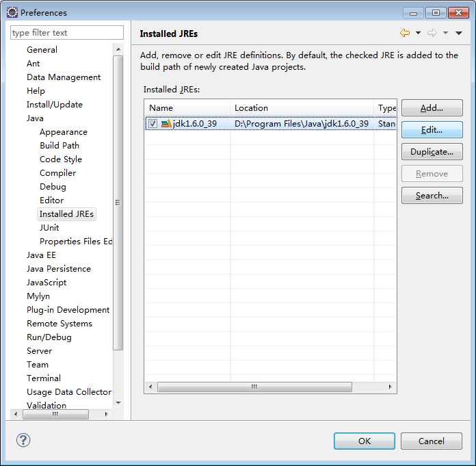Screen dimensions: 476x466
Task: Select Terminal preferences
Action: coord(44,378)
